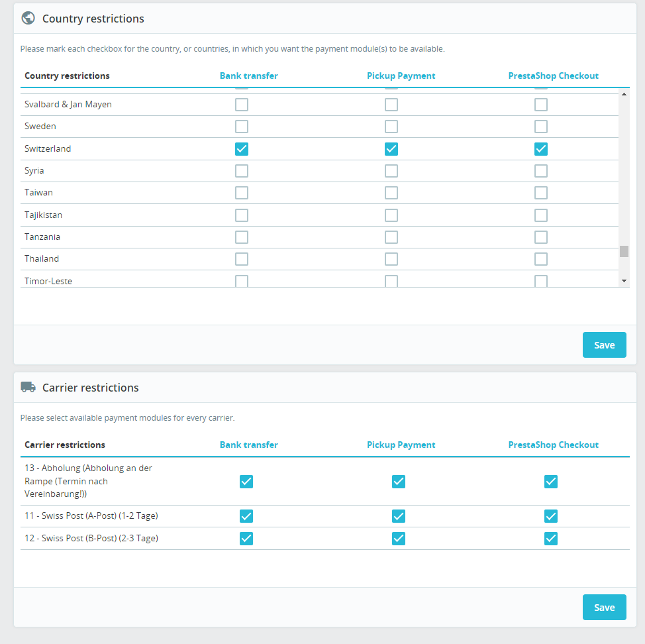Enable Pickup Payment for Taiwan
Viewport: 645px width, 644px height.
(x=391, y=192)
